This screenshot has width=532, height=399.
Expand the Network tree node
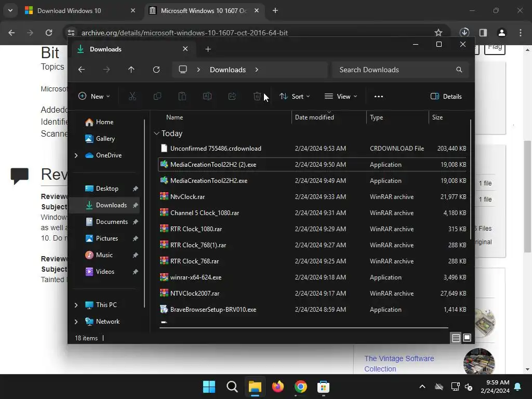coord(76,322)
